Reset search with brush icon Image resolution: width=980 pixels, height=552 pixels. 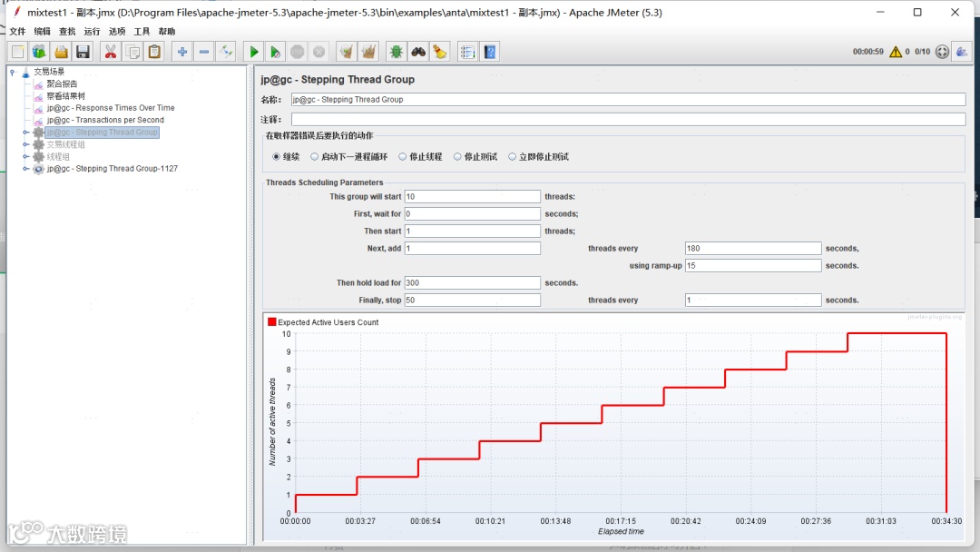click(x=440, y=52)
